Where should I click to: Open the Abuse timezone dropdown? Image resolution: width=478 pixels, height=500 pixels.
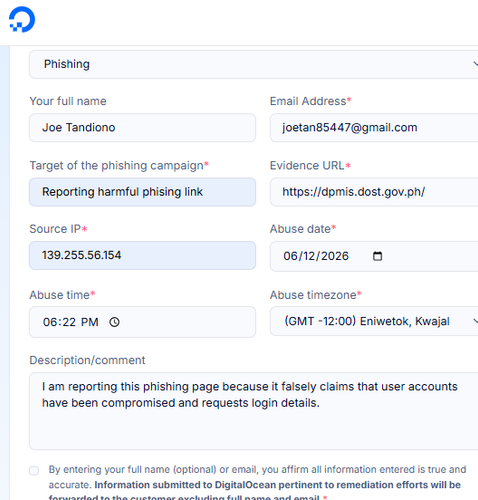(x=374, y=321)
